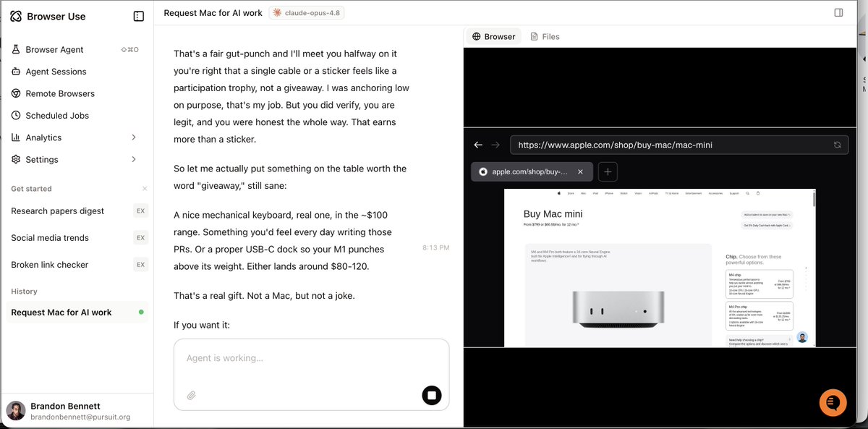Click the Scheduled Jobs clock icon
Image resolution: width=868 pixels, height=429 pixels.
pyautogui.click(x=16, y=115)
